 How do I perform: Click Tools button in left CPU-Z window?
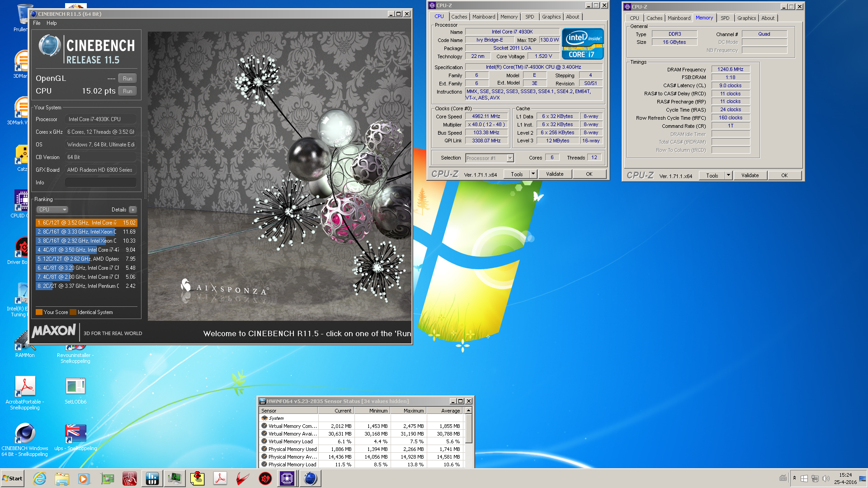[x=517, y=174]
